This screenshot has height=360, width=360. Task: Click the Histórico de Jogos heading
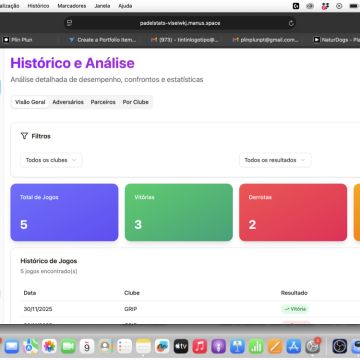pyautogui.click(x=49, y=261)
